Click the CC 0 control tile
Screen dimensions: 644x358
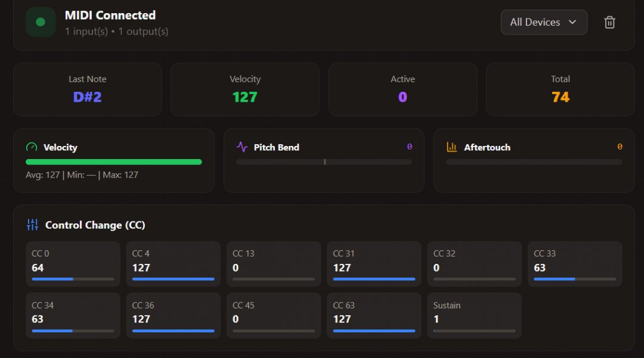73,264
